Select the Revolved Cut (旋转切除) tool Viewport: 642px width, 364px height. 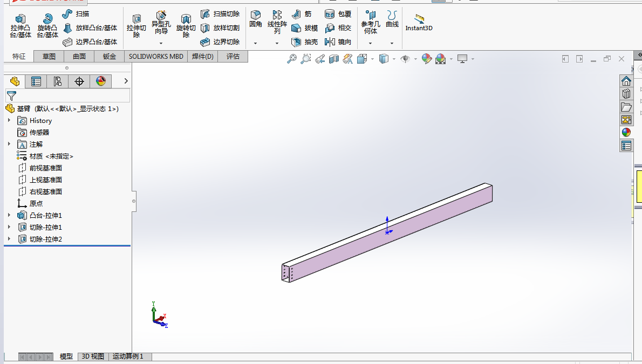pyautogui.click(x=186, y=26)
